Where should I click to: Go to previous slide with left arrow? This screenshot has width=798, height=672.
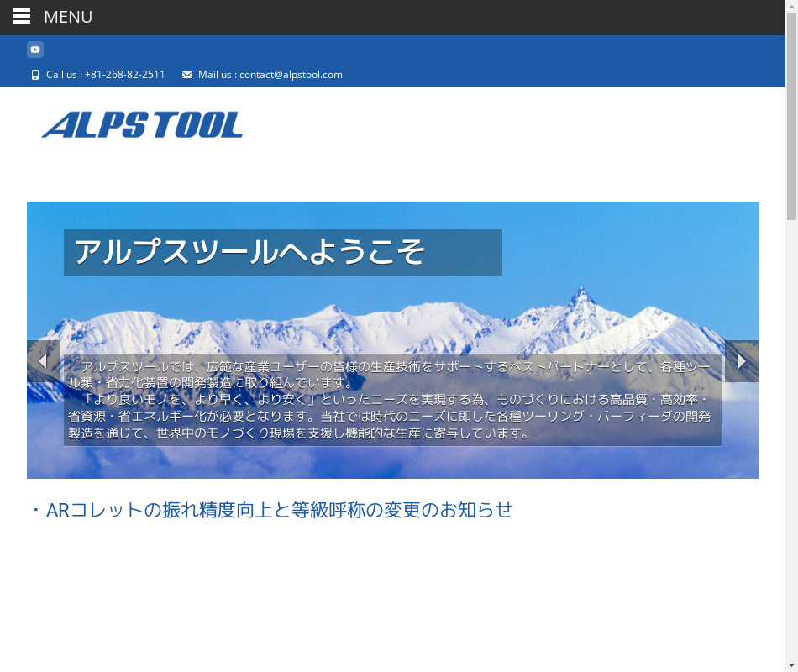pos(43,361)
